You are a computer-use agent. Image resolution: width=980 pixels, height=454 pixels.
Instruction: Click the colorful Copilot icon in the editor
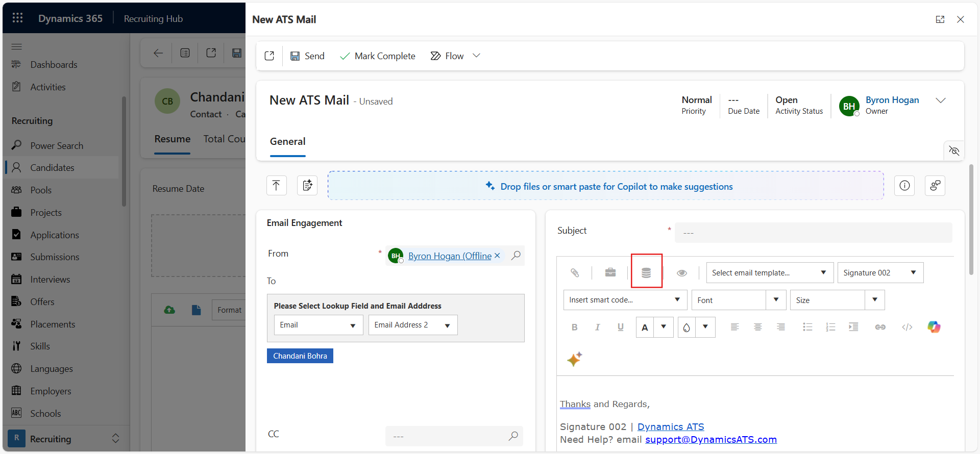[934, 327]
